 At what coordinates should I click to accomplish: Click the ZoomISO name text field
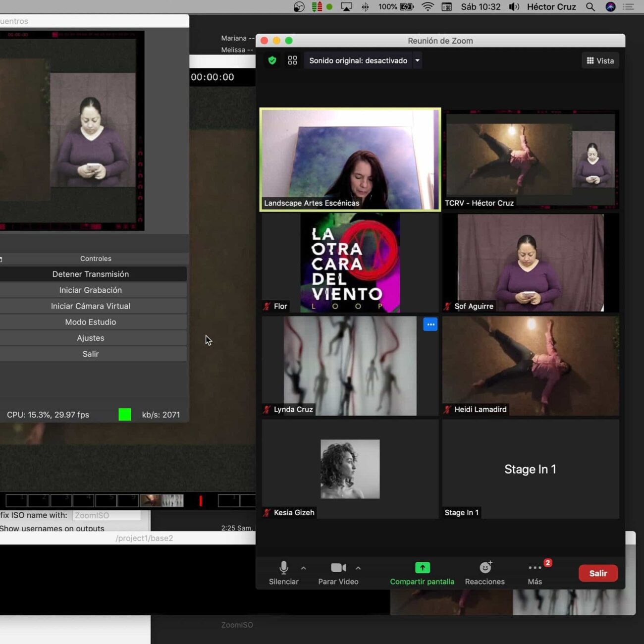(x=107, y=515)
